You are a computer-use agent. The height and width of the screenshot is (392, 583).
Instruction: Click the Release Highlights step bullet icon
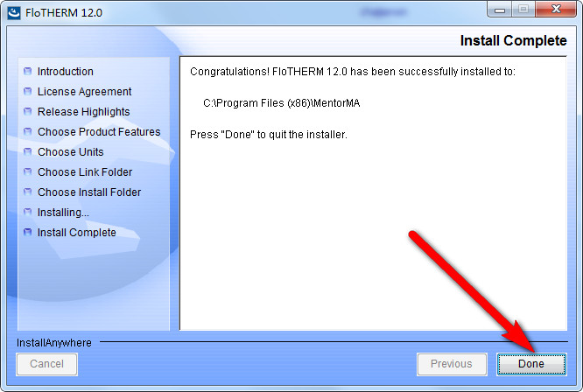27,111
